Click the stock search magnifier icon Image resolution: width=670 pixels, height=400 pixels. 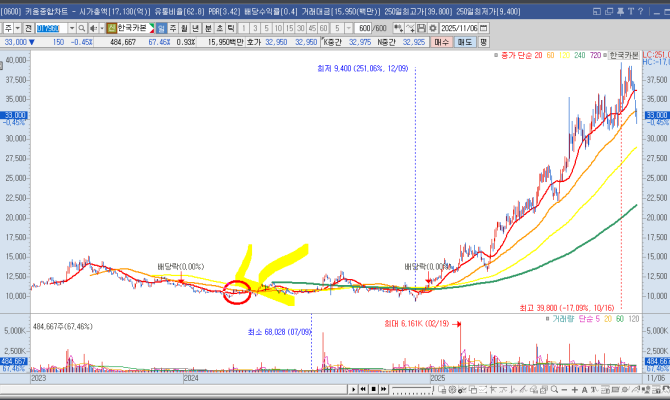82,28
